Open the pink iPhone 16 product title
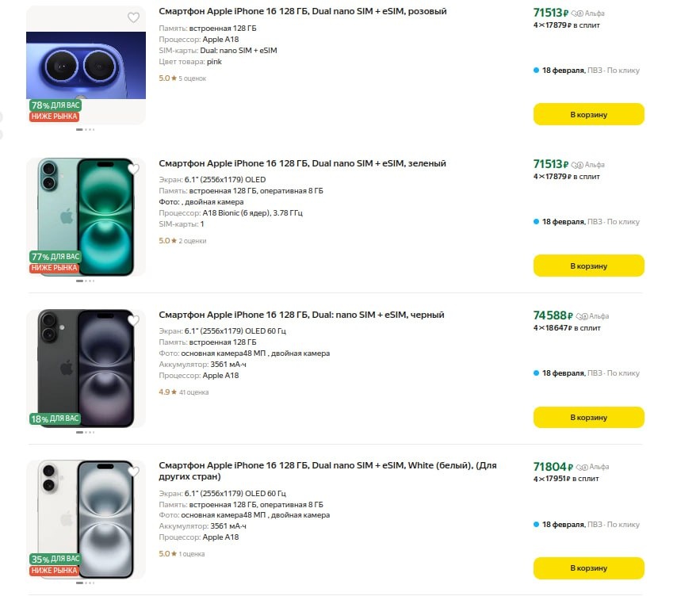 click(302, 12)
